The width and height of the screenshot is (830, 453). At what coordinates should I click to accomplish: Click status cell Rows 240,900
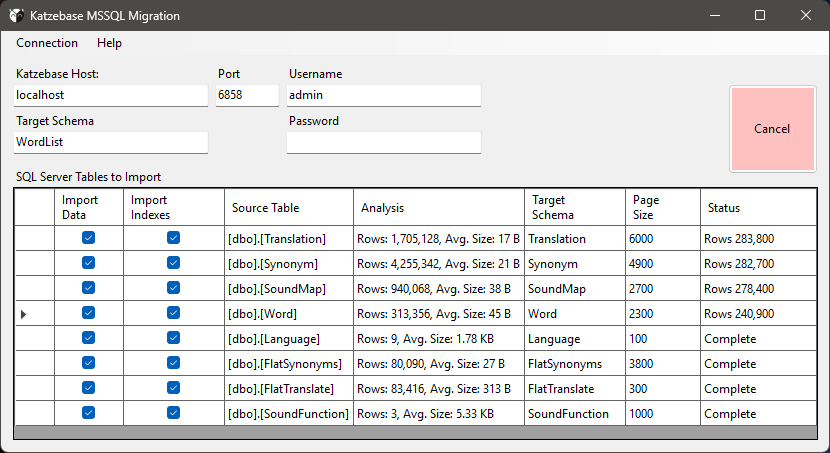click(x=758, y=314)
